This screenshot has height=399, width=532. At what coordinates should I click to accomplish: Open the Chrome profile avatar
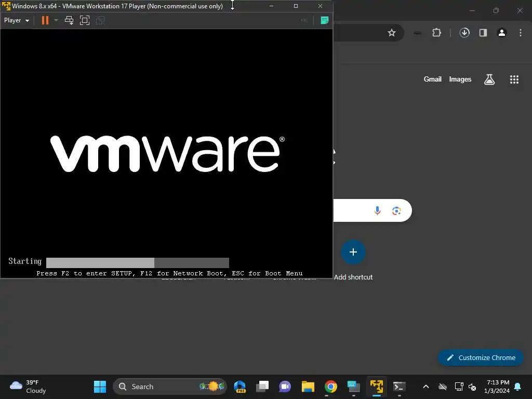pyautogui.click(x=502, y=33)
